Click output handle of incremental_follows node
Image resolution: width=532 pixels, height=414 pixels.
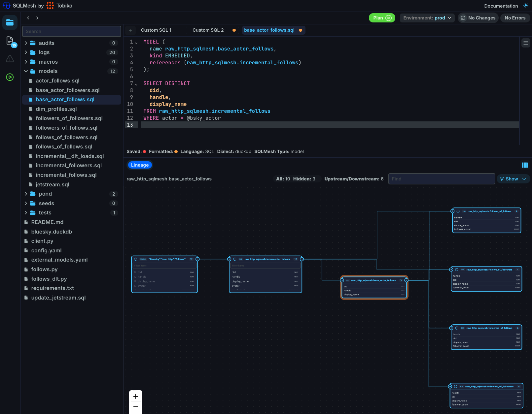[302, 259]
